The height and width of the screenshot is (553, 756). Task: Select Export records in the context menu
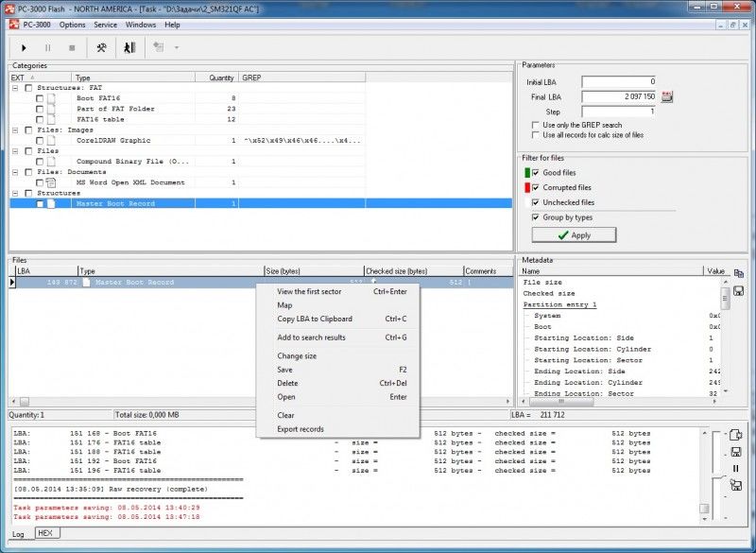[x=337, y=429]
